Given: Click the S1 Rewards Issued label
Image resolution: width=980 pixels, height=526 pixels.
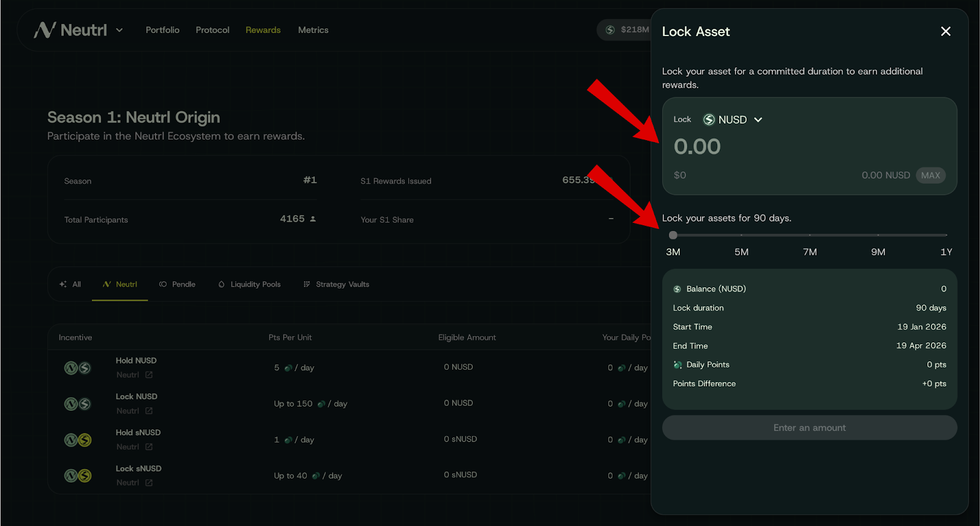Looking at the screenshot, I should [x=396, y=181].
